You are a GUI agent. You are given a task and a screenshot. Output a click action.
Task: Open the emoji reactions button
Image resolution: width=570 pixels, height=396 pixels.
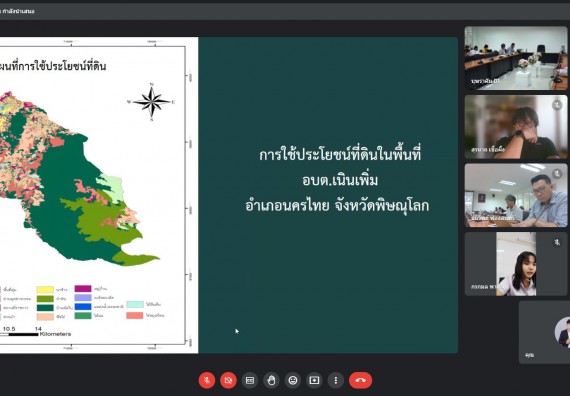pyautogui.click(x=293, y=380)
